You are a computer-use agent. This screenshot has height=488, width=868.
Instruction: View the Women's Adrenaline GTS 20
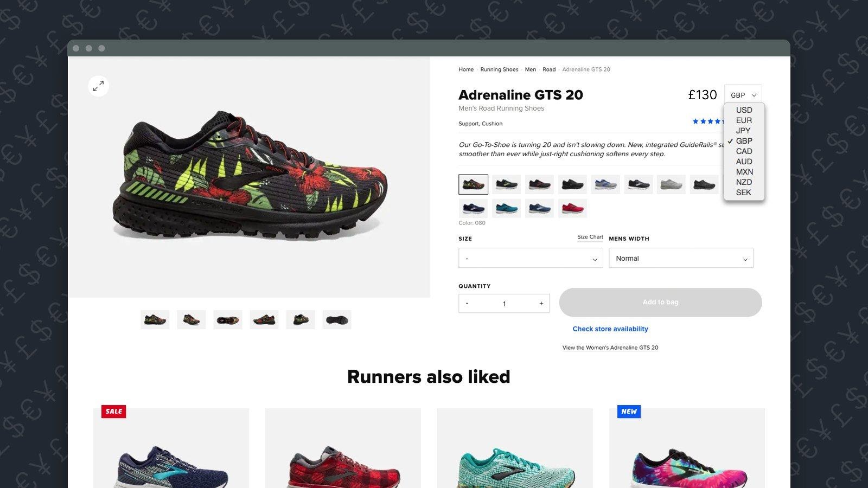pos(610,348)
